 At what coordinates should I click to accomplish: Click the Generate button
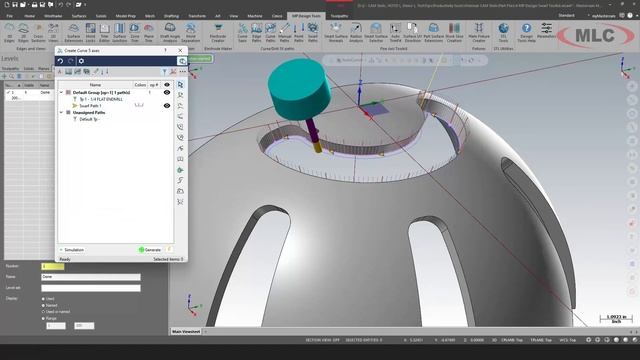coord(150,250)
